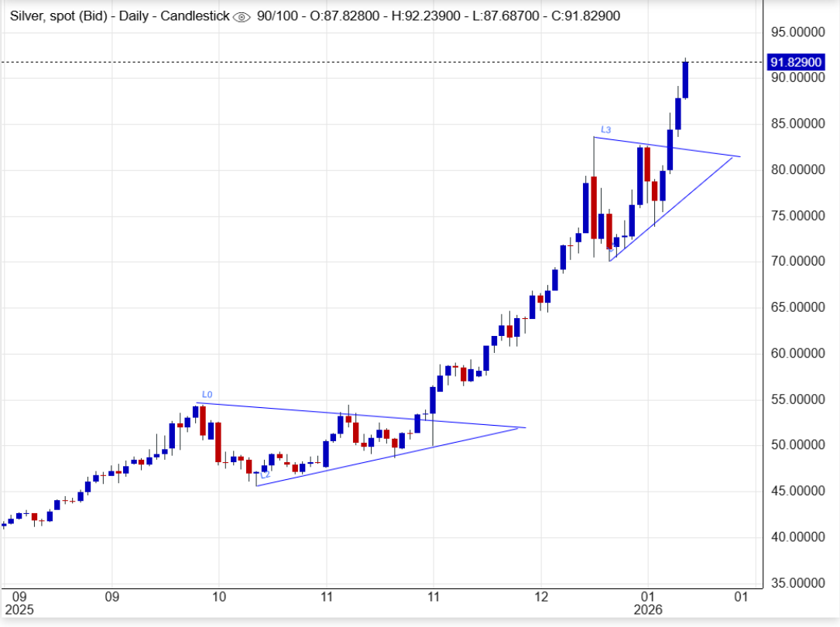Click the 95.00000 price axis label
The width and height of the screenshot is (840, 627).
(797, 33)
